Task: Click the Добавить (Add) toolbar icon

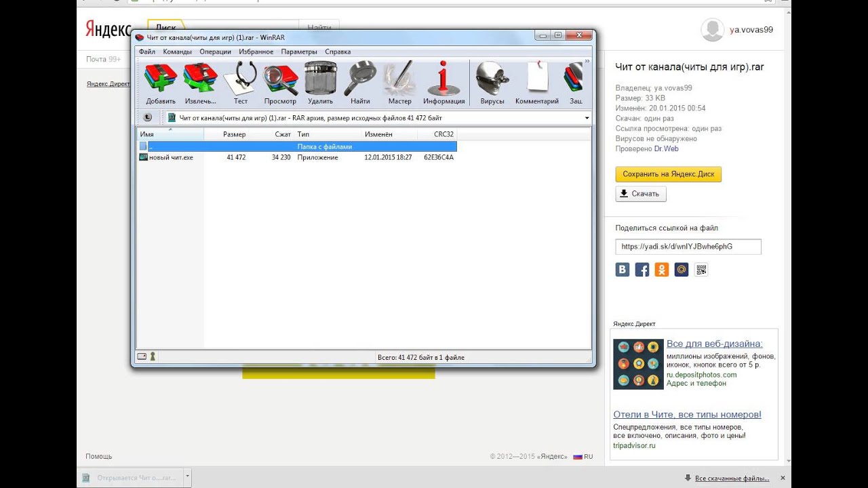Action: 161,83
